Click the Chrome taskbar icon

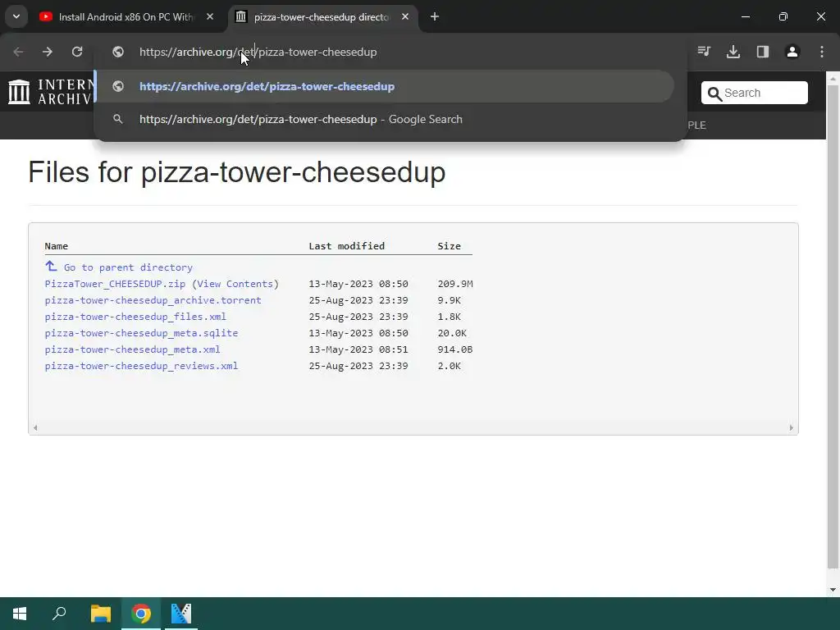click(x=141, y=614)
